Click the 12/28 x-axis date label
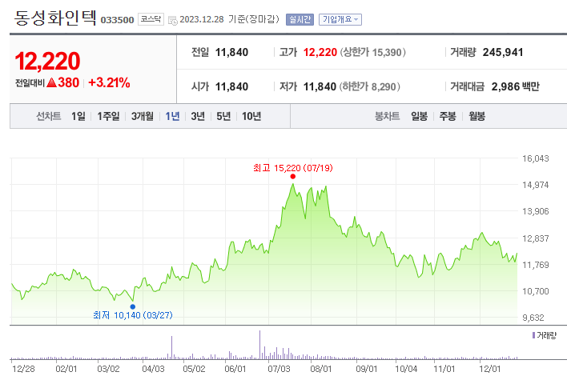Screen dimensions: 567x392 coord(23,369)
